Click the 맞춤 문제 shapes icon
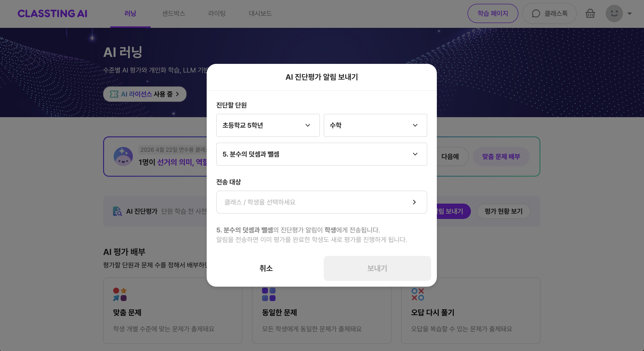644x351 pixels. [120, 294]
